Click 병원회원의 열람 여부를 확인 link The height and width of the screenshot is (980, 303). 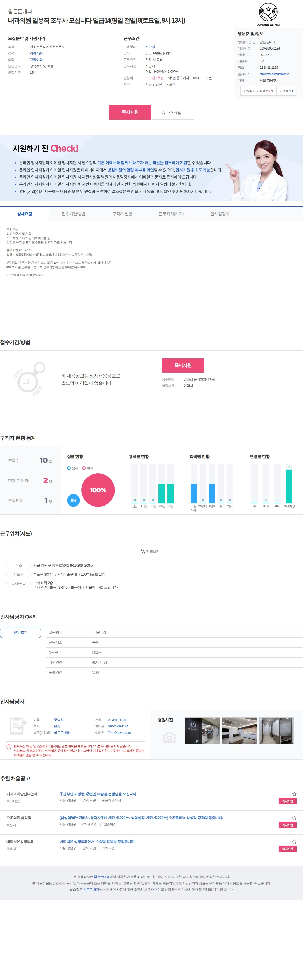click(130, 170)
